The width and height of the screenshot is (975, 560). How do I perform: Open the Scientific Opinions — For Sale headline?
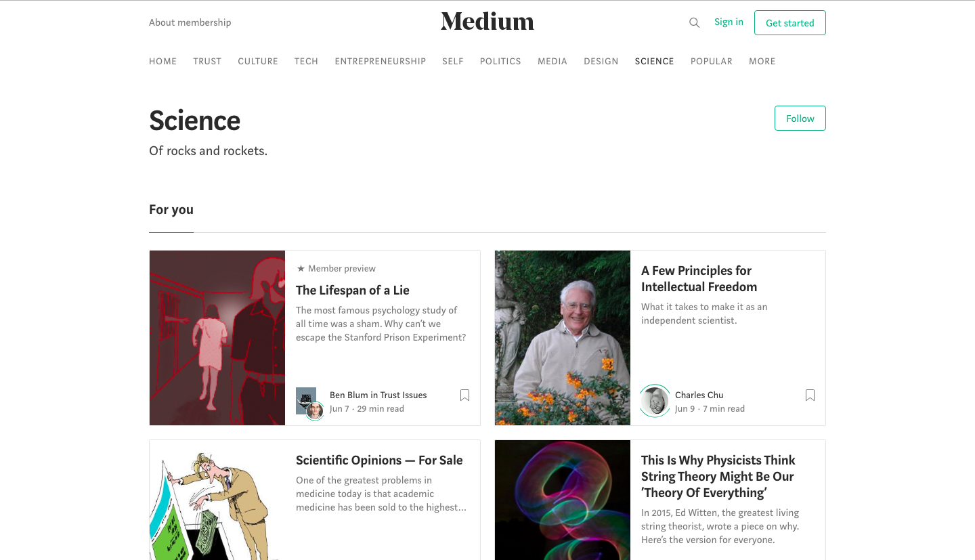pyautogui.click(x=379, y=460)
